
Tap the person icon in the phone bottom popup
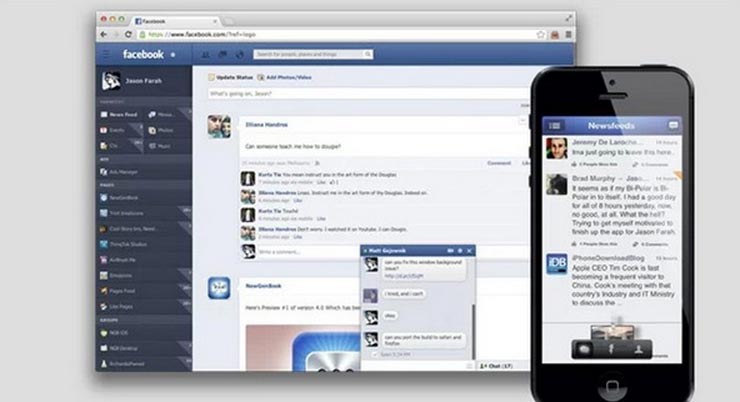click(639, 349)
